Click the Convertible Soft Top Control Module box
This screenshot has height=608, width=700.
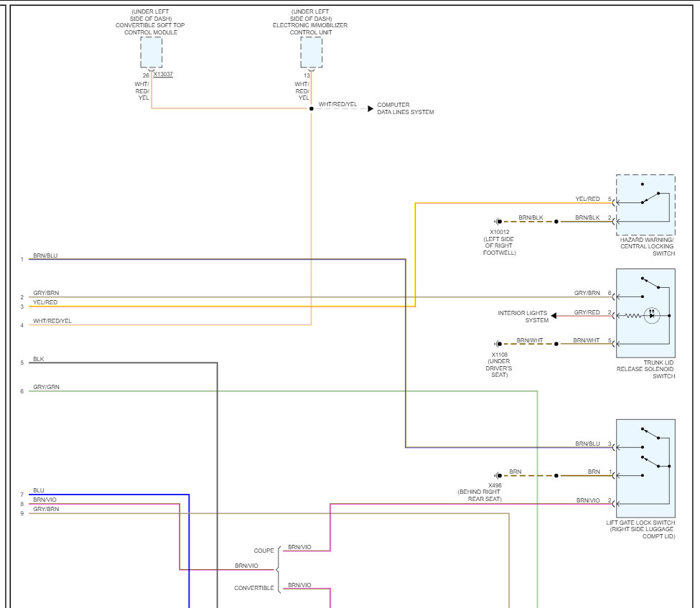click(x=151, y=52)
